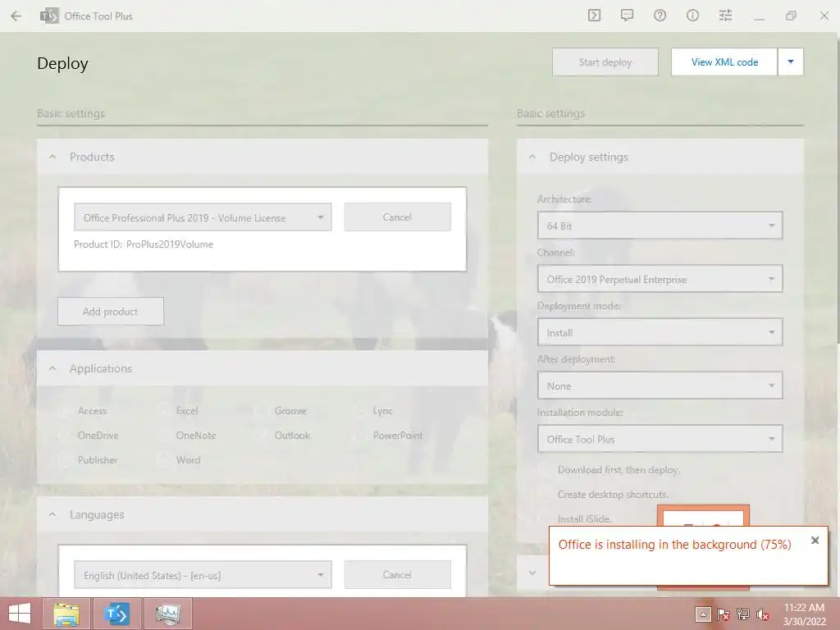Open the settings sliders icon
Viewport: 840px width, 630px height.
[725, 16]
